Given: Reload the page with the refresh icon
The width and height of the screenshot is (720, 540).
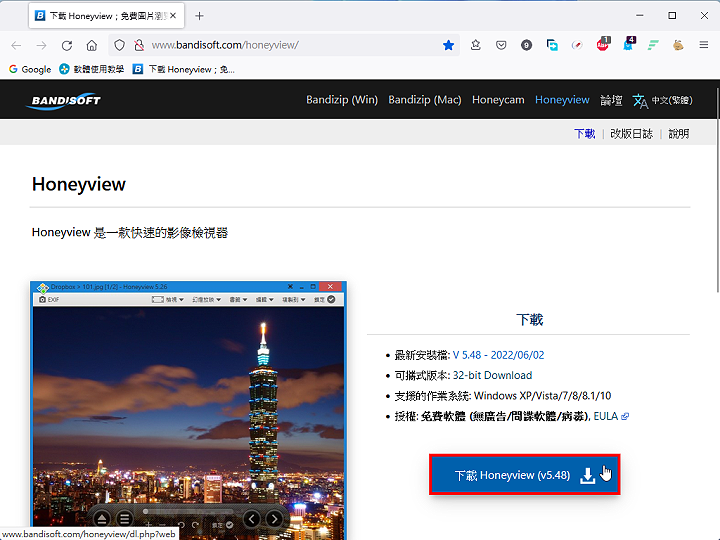Looking at the screenshot, I should [67, 45].
